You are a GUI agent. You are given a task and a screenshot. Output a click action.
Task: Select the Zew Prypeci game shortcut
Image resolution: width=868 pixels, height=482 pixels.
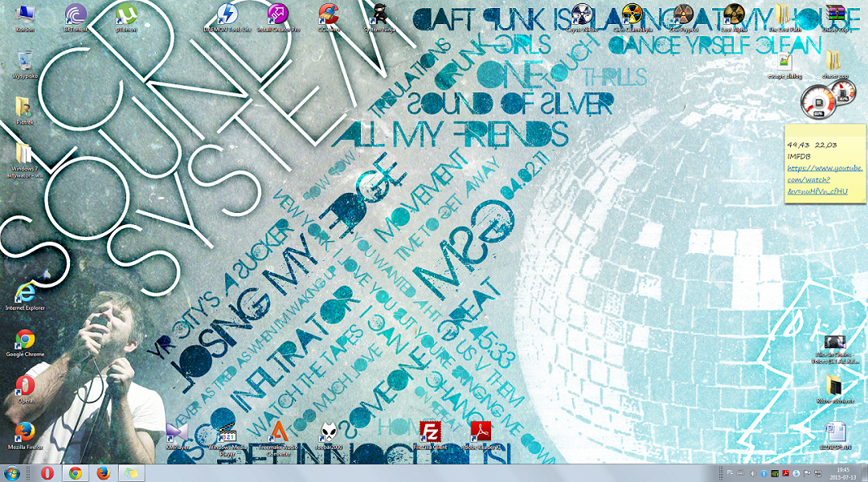click(683, 17)
